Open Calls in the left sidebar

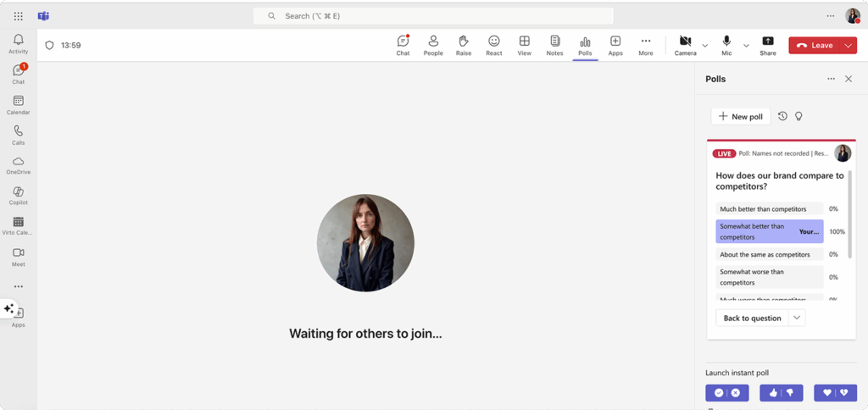tap(19, 136)
